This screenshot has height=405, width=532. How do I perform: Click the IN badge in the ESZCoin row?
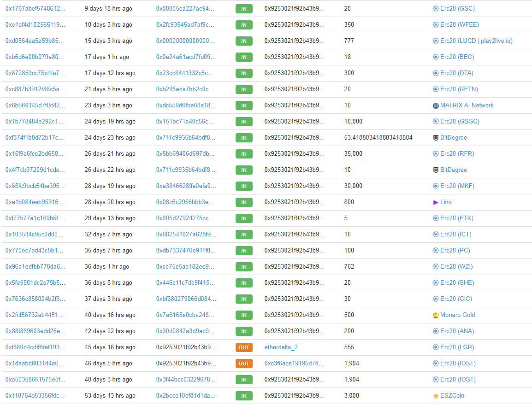244,396
